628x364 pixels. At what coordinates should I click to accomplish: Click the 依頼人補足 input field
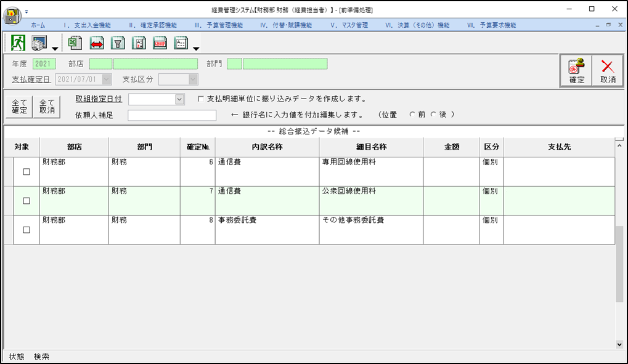click(172, 115)
